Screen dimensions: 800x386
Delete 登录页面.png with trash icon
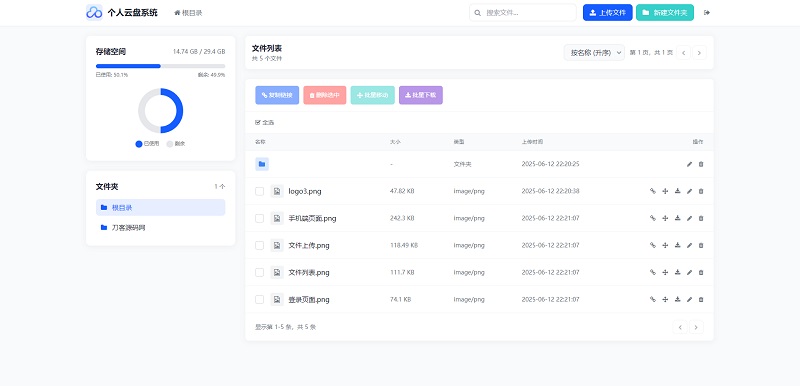[x=701, y=299]
